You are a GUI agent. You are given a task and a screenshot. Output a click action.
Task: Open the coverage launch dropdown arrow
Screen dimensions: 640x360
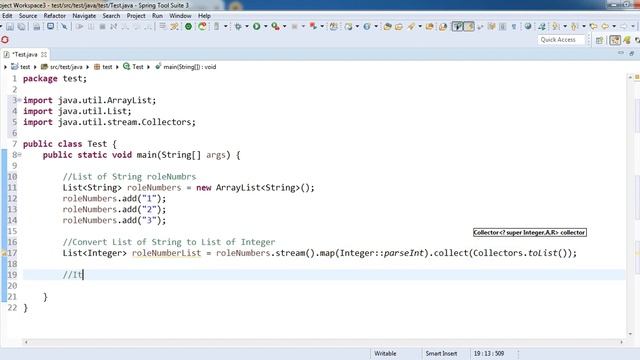click(284, 27)
